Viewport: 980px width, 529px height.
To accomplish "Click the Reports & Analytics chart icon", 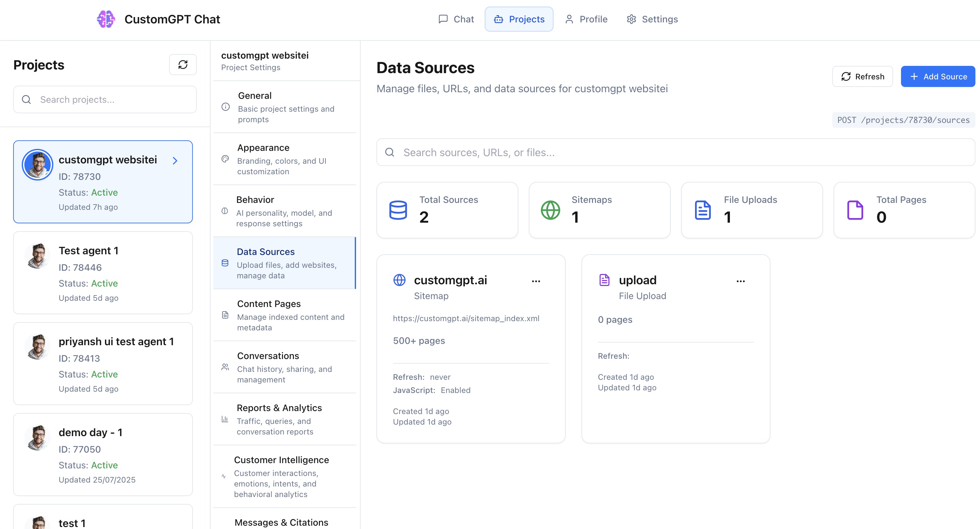I will (225, 419).
